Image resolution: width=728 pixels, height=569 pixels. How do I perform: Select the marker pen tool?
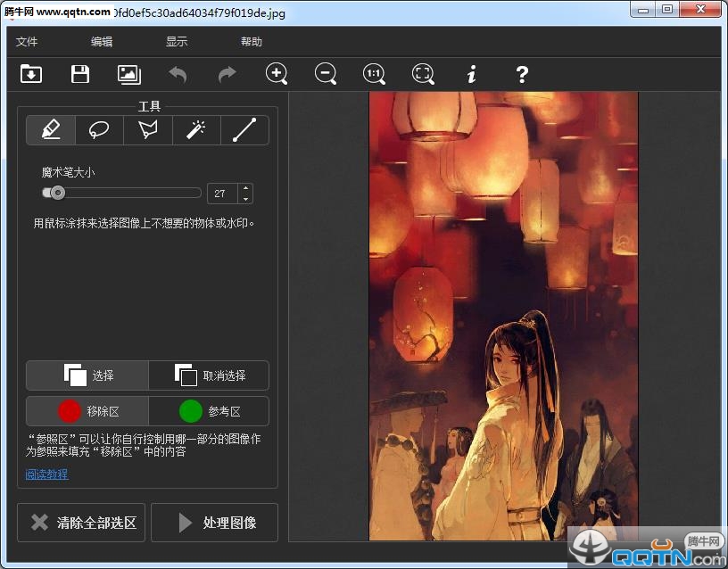click(51, 130)
